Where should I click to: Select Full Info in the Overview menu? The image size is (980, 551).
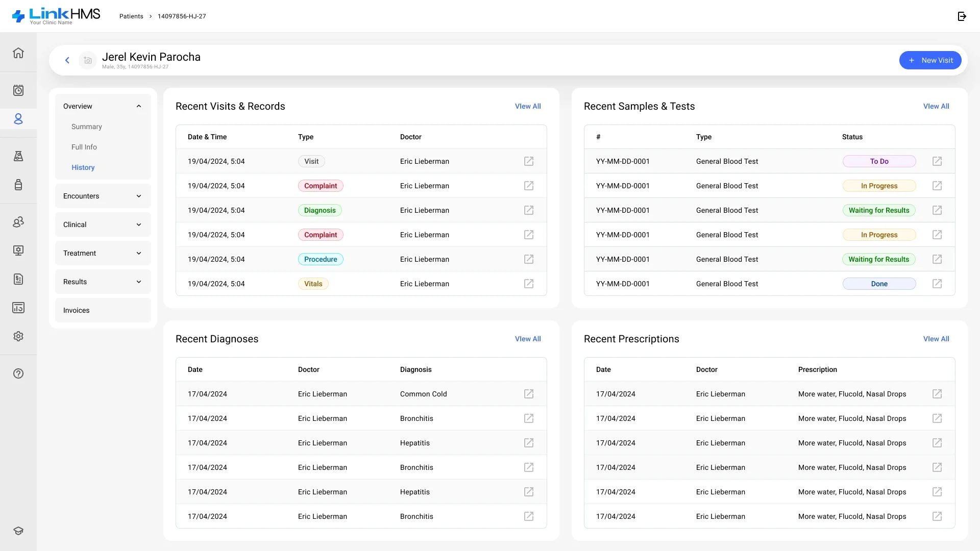pyautogui.click(x=84, y=147)
